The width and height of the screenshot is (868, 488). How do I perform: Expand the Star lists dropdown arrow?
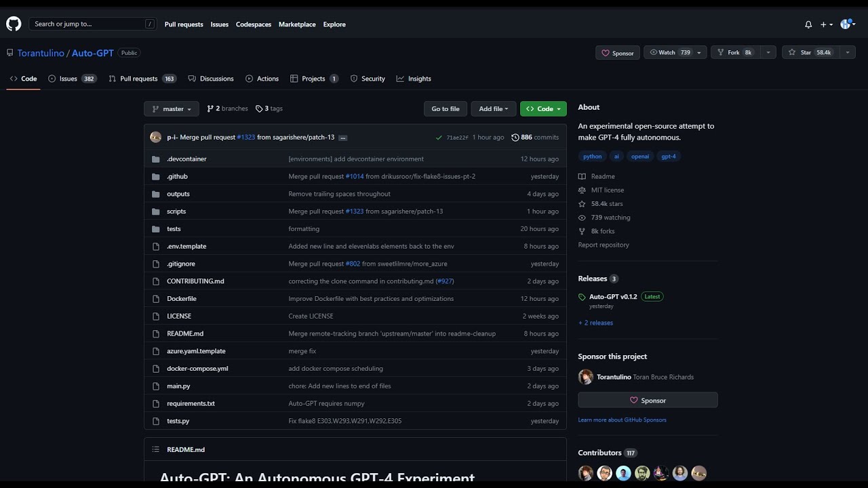tap(848, 52)
